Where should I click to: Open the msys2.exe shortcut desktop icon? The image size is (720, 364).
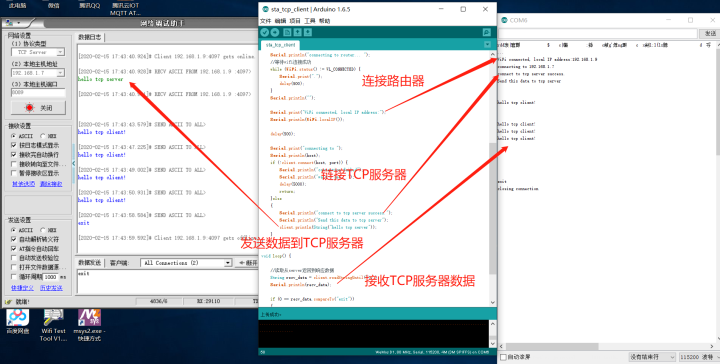(x=90, y=325)
